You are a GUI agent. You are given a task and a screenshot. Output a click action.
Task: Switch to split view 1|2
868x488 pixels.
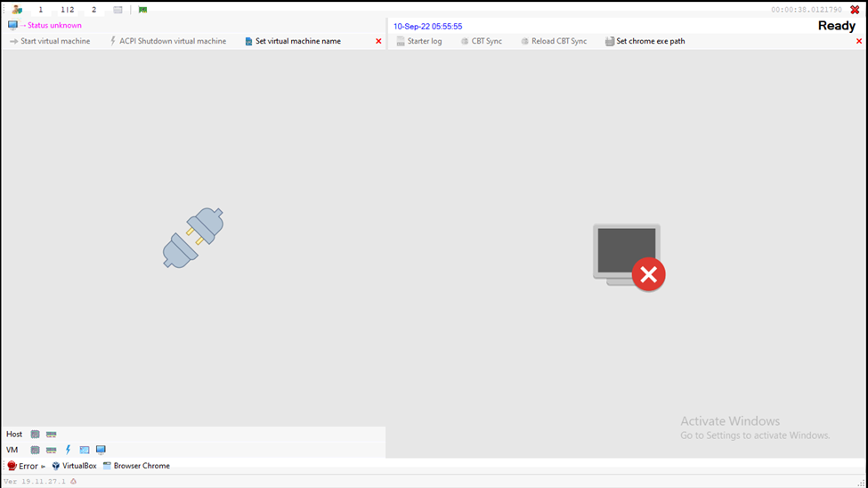(x=68, y=10)
